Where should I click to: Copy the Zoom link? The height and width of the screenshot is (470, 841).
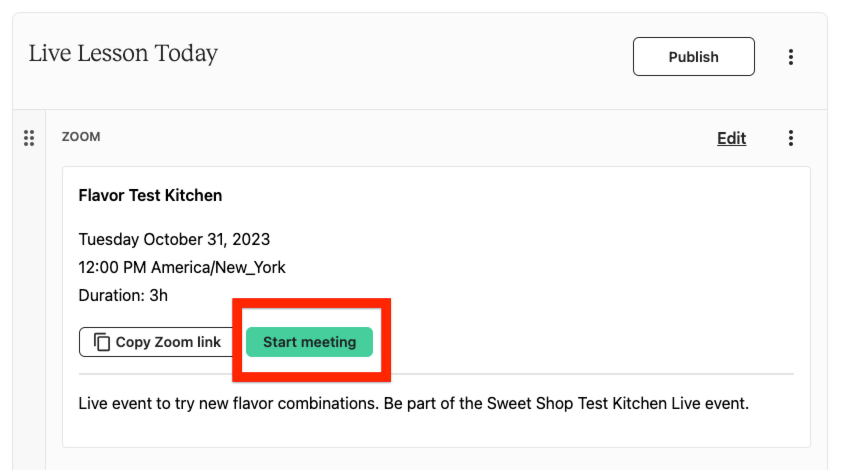(157, 342)
